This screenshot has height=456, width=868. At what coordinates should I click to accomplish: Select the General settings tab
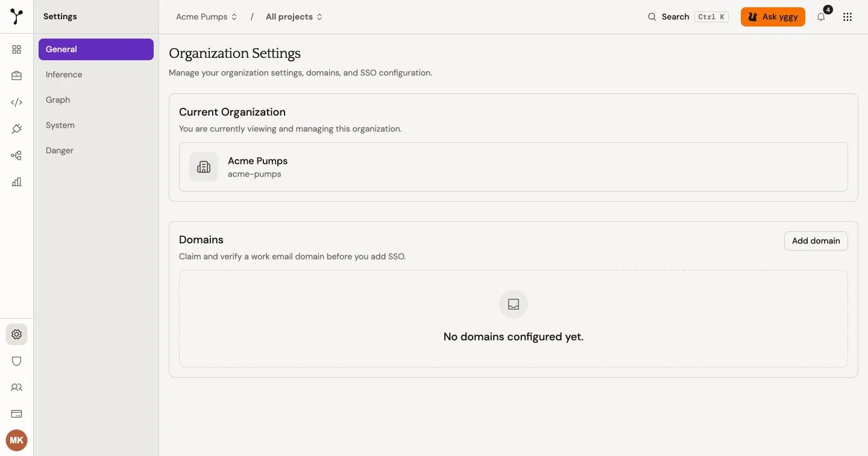point(96,49)
